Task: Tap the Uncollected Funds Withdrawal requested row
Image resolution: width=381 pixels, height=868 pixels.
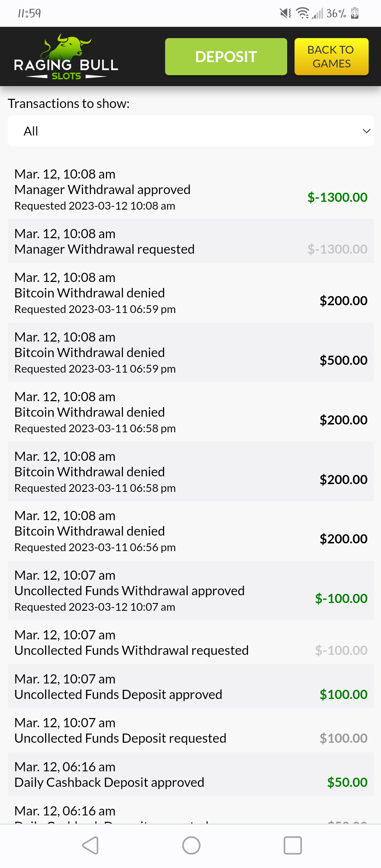Action: pos(190,643)
